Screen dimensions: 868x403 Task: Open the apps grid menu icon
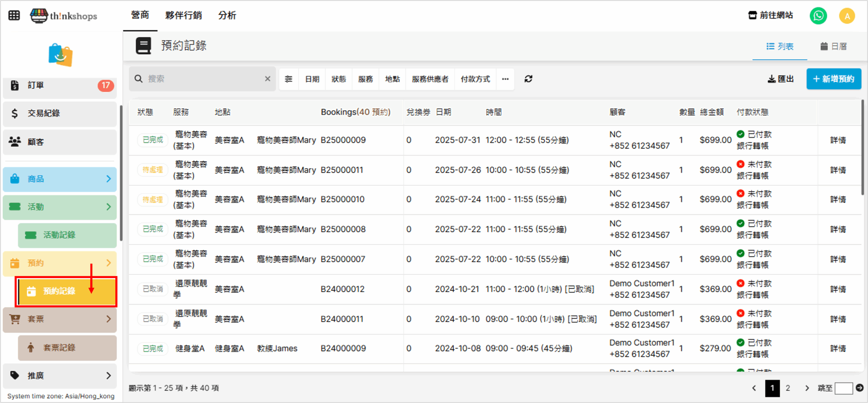click(14, 16)
